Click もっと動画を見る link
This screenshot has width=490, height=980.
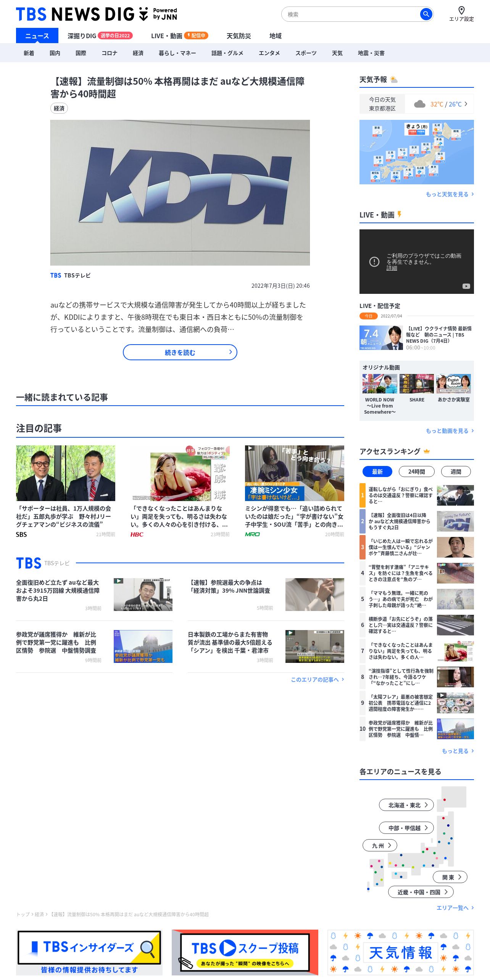(x=450, y=431)
